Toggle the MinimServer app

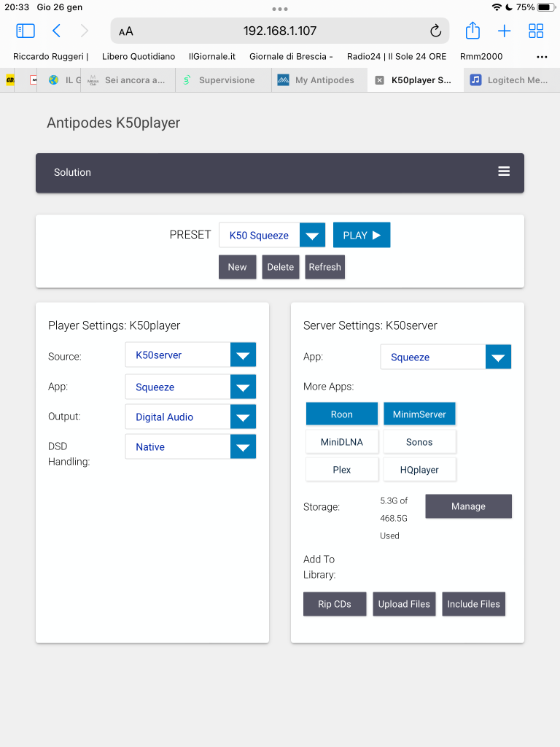419,414
